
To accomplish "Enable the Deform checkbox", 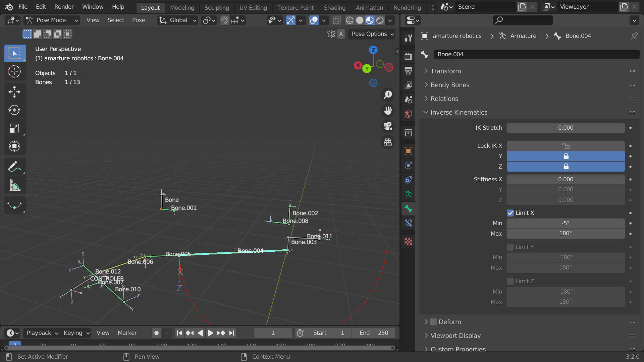I will tap(433, 322).
